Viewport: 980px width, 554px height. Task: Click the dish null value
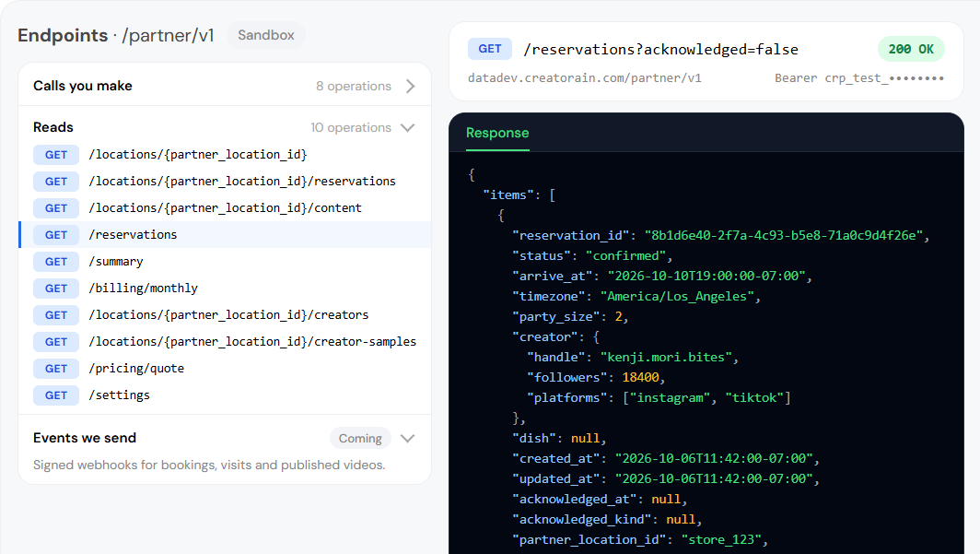coord(585,439)
